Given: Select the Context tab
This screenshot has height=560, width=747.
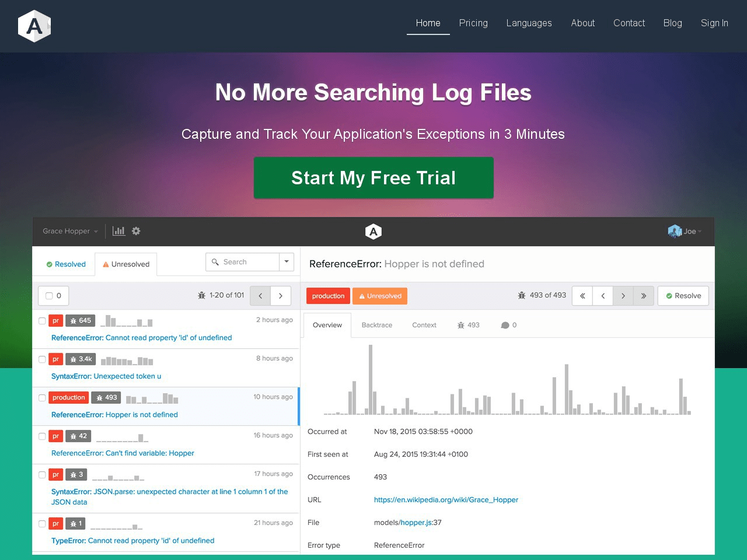Looking at the screenshot, I should 424,325.
